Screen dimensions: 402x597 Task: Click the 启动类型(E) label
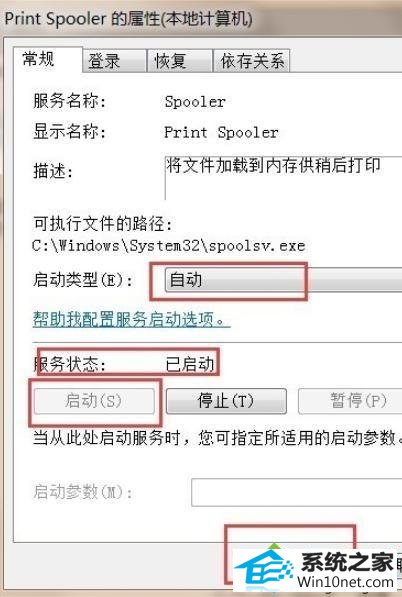coord(83,280)
